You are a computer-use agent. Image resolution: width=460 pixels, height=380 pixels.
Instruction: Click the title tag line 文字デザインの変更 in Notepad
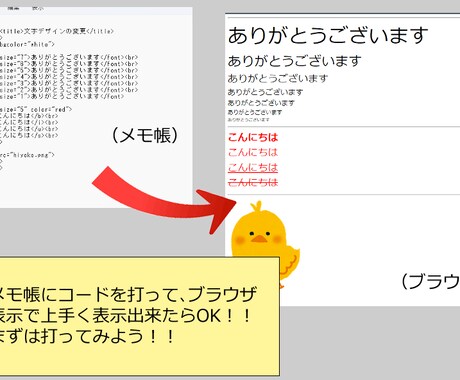point(57,31)
